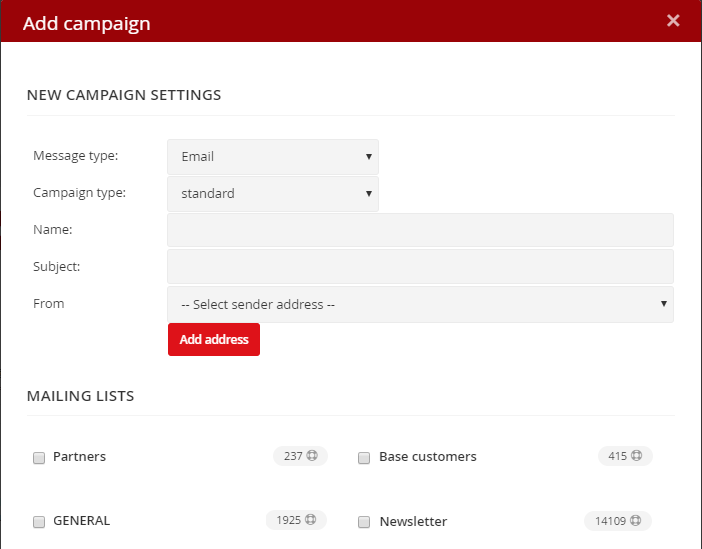Click the icon beside GENERAL count 1925
Image resolution: width=702 pixels, height=549 pixels.
point(310,519)
